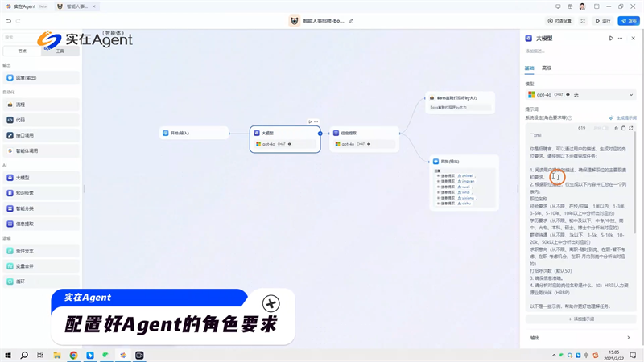Copy the system prompt with clipboard icon

623,128
